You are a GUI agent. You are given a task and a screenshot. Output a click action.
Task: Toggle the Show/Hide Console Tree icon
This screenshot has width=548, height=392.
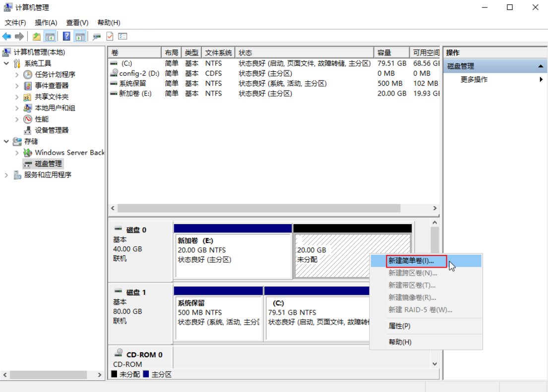coord(50,36)
